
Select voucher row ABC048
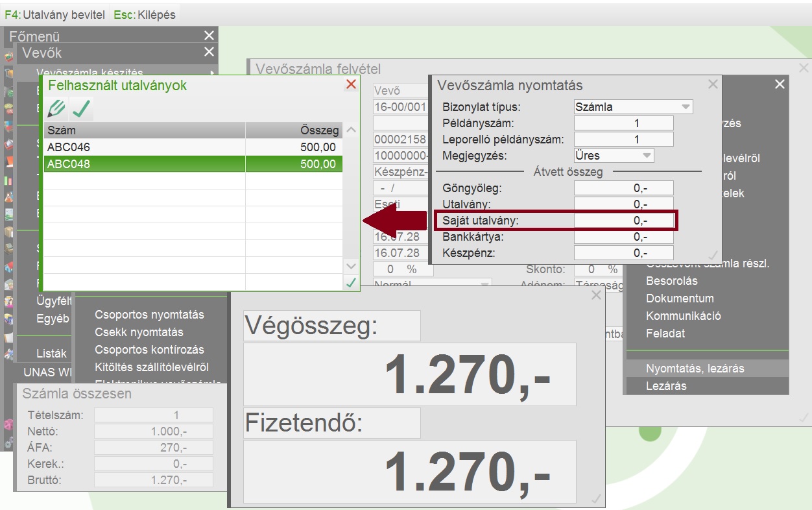(193, 164)
